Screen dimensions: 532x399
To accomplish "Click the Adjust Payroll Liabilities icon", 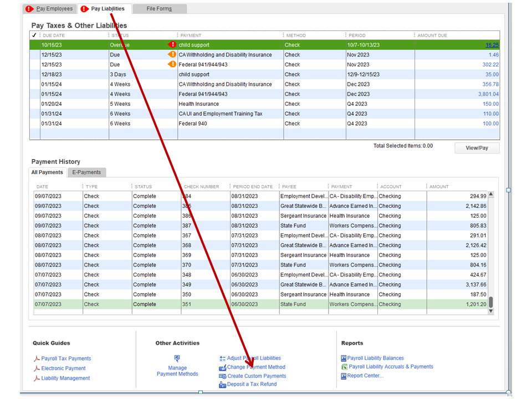I will coord(223,359).
